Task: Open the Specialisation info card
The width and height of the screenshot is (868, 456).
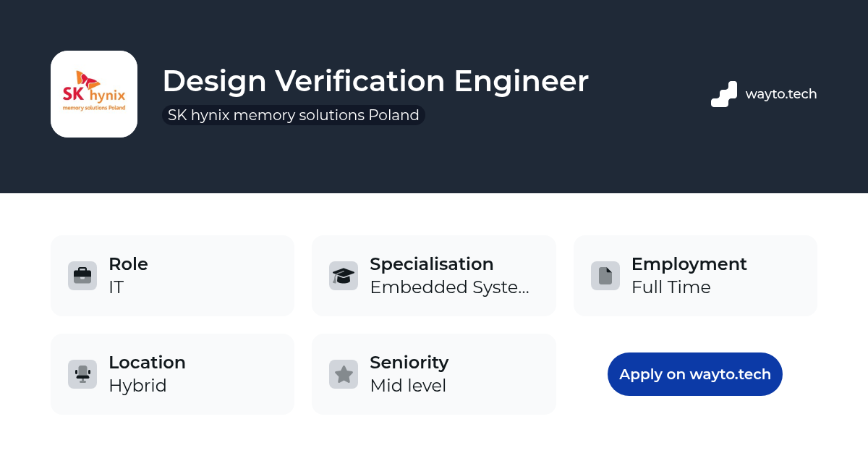Action: click(434, 276)
